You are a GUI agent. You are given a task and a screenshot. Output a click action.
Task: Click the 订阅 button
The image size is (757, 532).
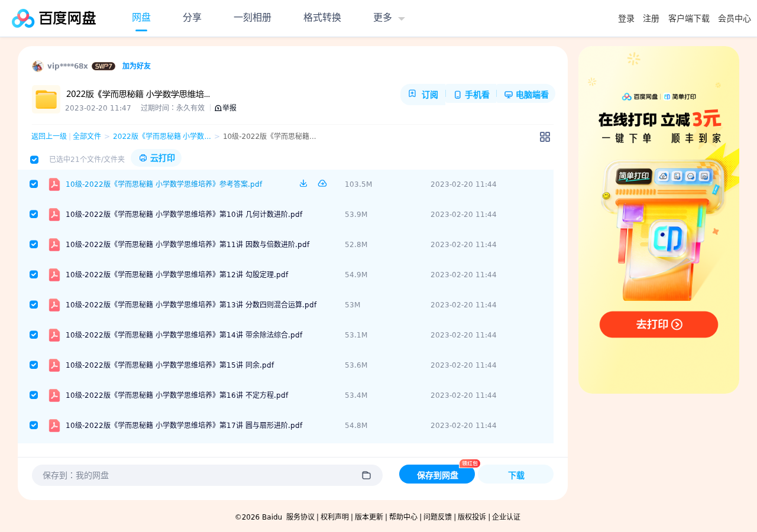(x=423, y=95)
